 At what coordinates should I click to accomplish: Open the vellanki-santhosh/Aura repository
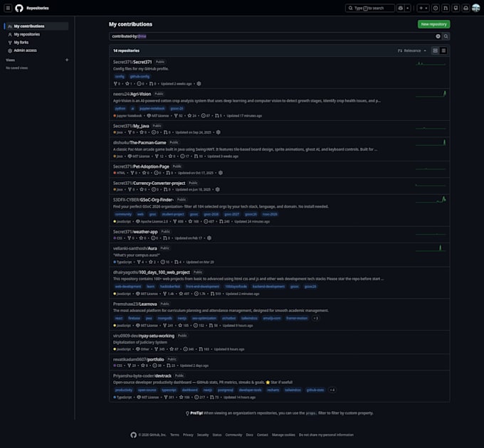tap(135, 248)
